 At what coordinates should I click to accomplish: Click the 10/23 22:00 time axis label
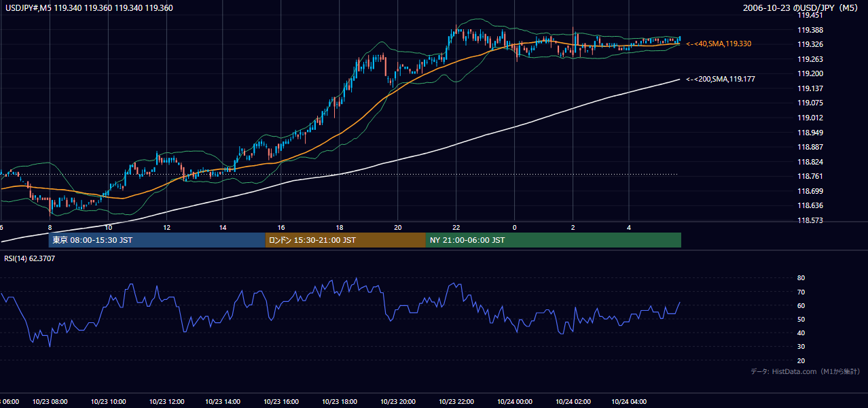[456, 402]
